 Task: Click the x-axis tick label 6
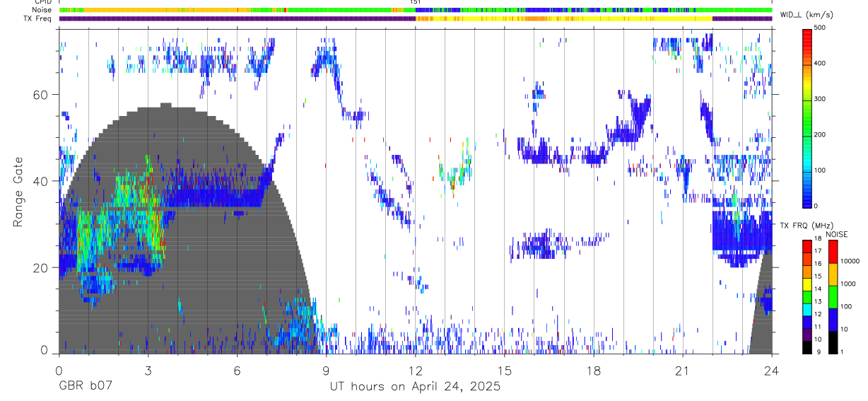coord(237,371)
